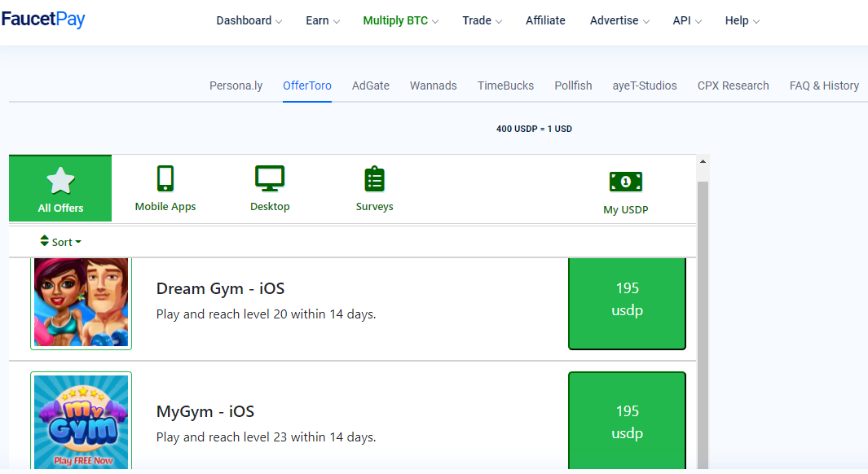Expand the Earn menu
This screenshot has height=474, width=868.
[323, 20]
